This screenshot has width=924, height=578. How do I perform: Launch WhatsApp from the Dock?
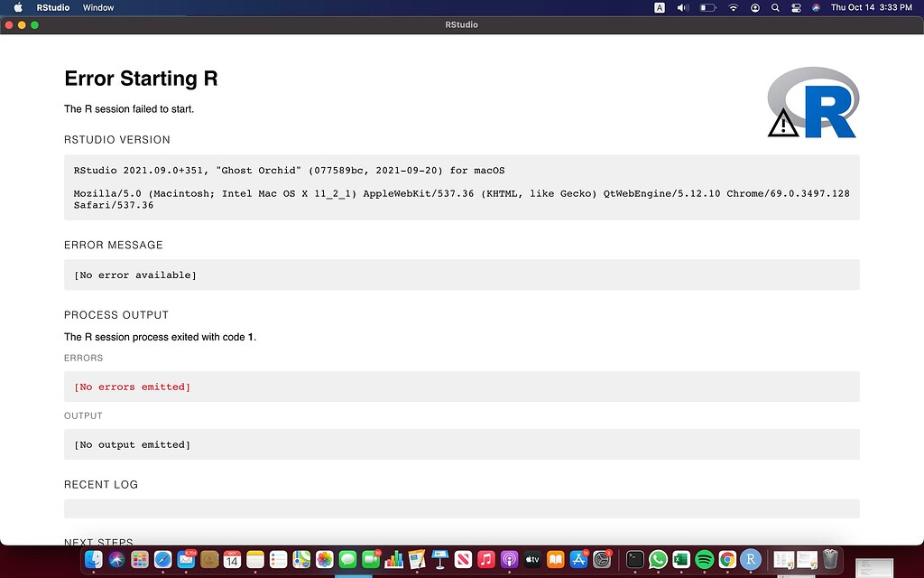coord(659,560)
